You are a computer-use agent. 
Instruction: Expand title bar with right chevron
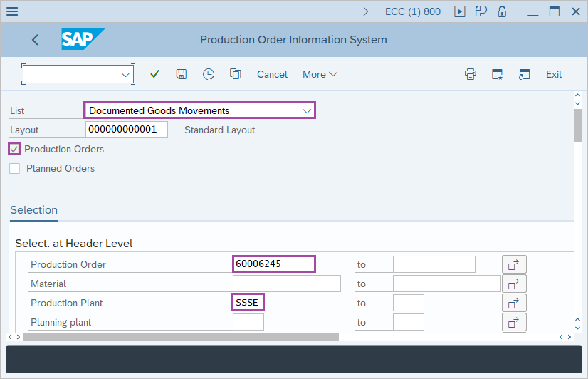click(366, 11)
